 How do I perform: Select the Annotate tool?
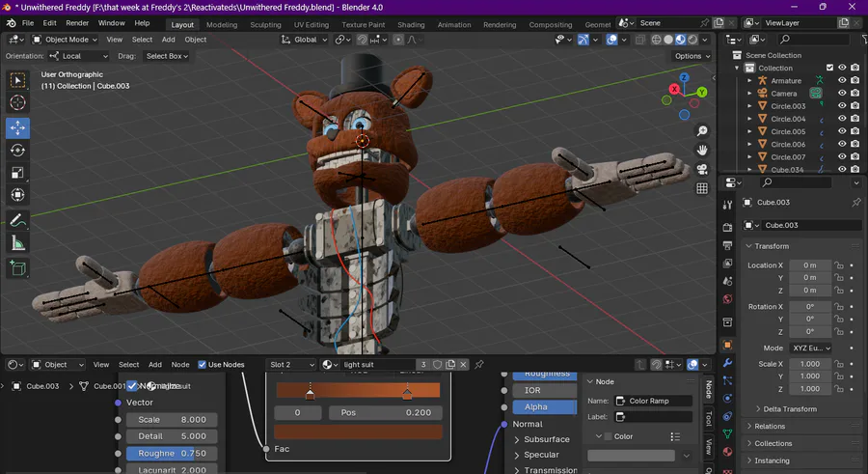click(17, 221)
